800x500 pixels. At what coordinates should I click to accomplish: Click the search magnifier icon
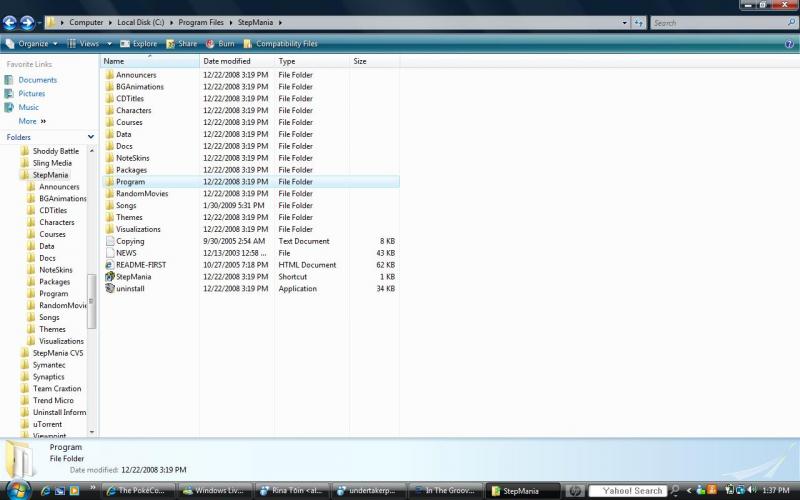(791, 22)
